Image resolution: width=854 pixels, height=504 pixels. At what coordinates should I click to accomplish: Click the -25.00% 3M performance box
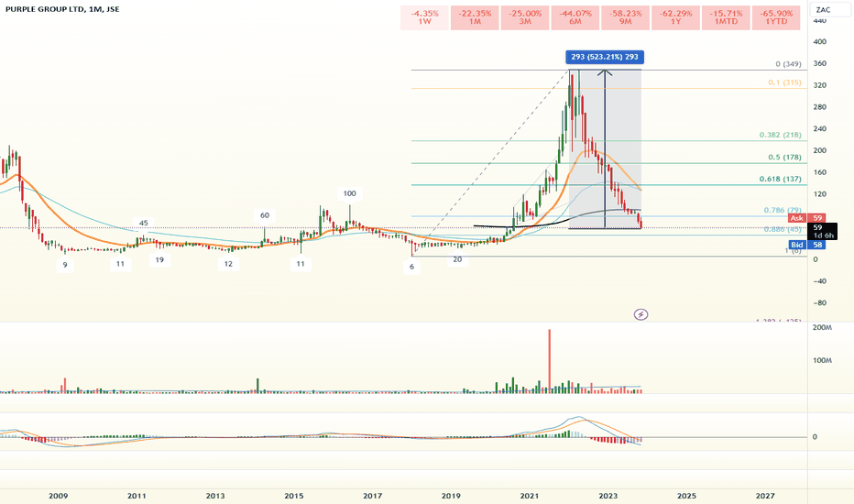click(525, 17)
